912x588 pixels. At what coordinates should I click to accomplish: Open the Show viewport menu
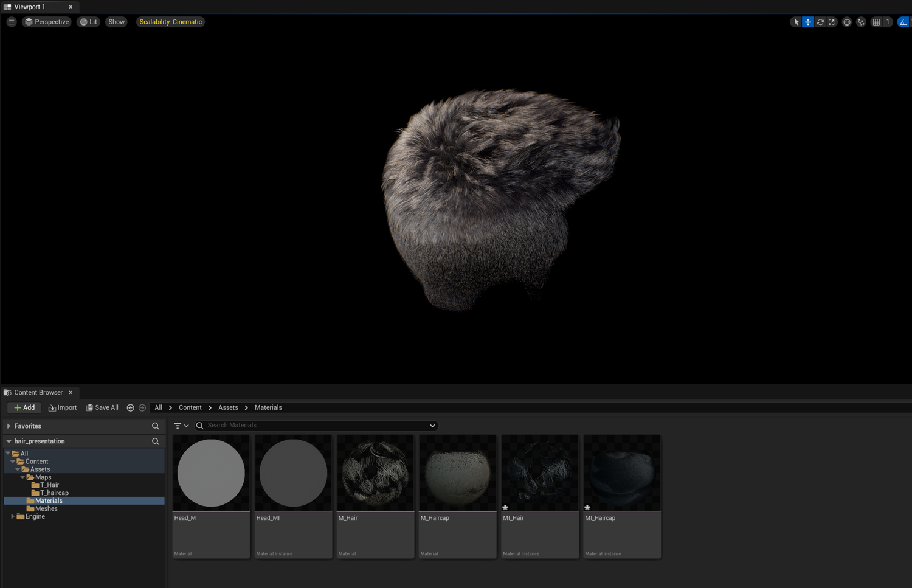(x=116, y=22)
